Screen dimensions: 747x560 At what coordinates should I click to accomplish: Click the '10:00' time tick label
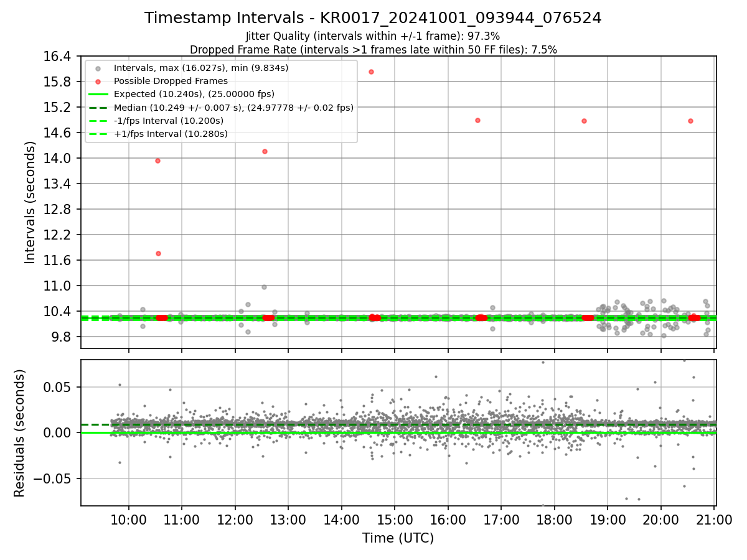click(x=129, y=519)
